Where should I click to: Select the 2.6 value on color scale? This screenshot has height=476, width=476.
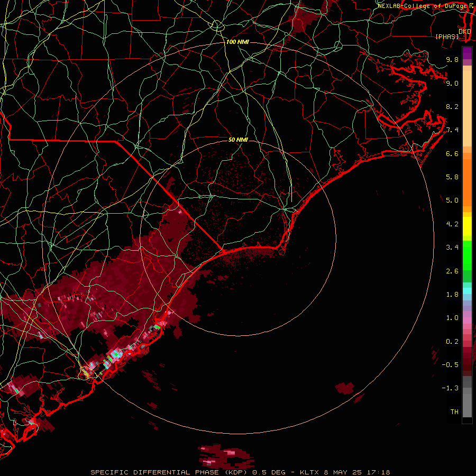pos(452,271)
